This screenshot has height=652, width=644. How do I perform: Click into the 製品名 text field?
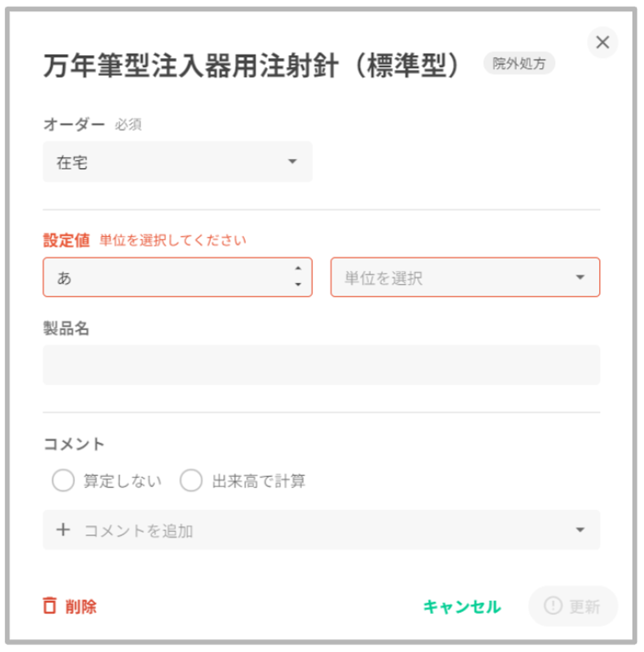click(x=321, y=365)
